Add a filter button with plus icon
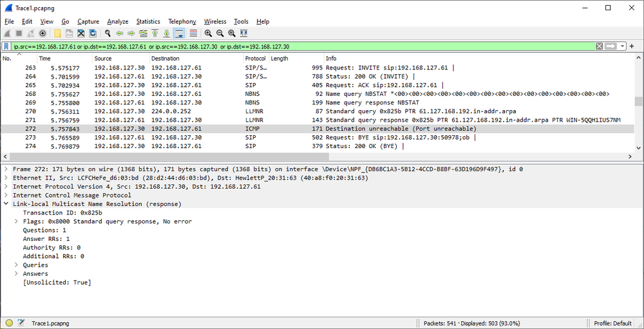Image resolution: width=644 pixels, height=329 pixels. (632, 46)
